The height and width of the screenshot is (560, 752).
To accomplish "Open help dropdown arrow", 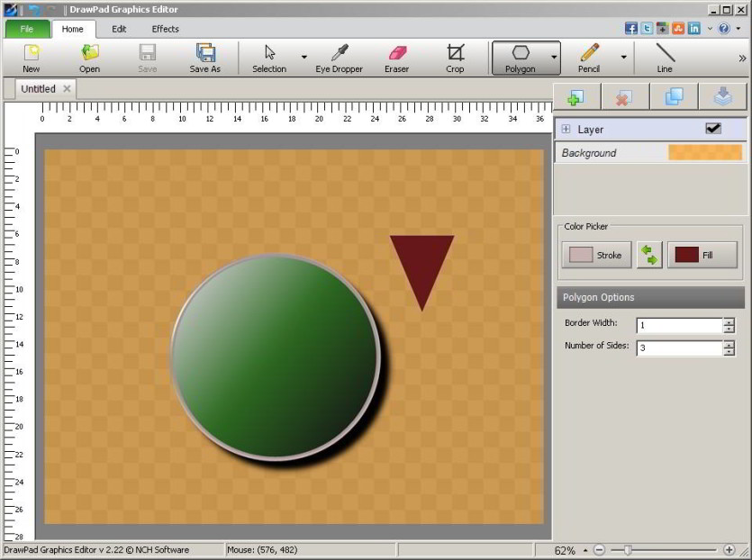I will tap(738, 29).
